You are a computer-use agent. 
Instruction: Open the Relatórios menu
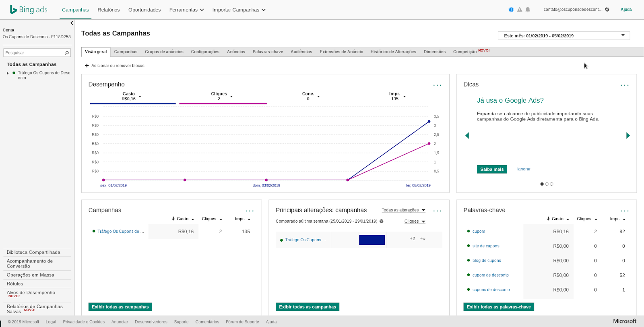tap(109, 10)
